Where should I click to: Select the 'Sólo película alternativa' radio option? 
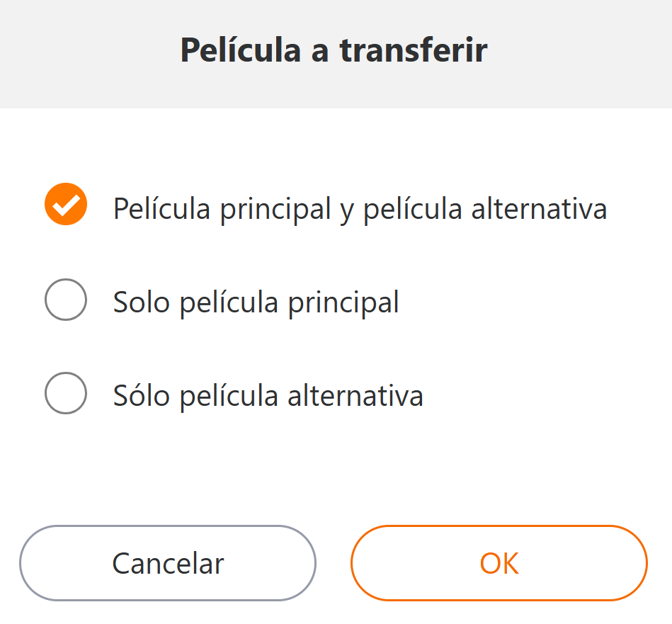66,393
